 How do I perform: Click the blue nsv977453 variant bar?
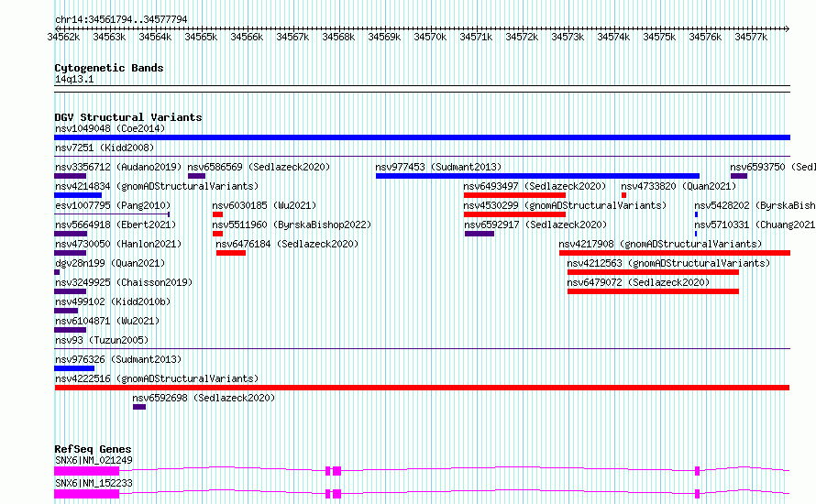coord(537,176)
